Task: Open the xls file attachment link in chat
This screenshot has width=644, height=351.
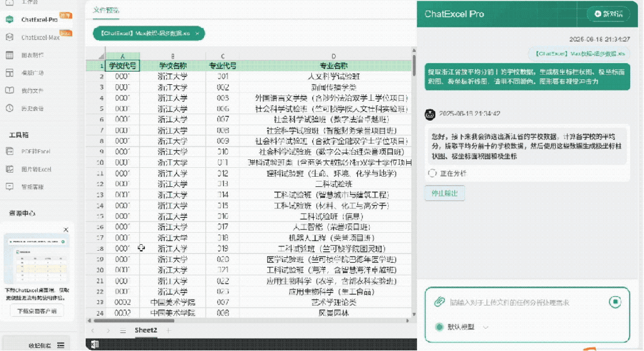Action: [x=579, y=54]
